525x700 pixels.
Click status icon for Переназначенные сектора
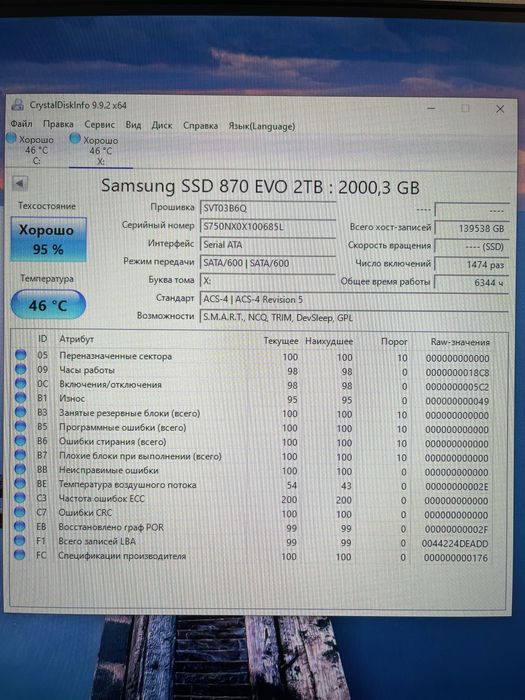click(20, 355)
